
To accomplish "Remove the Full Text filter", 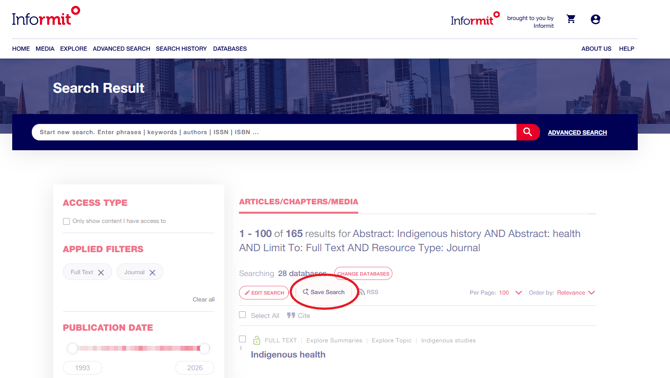I will point(101,273).
